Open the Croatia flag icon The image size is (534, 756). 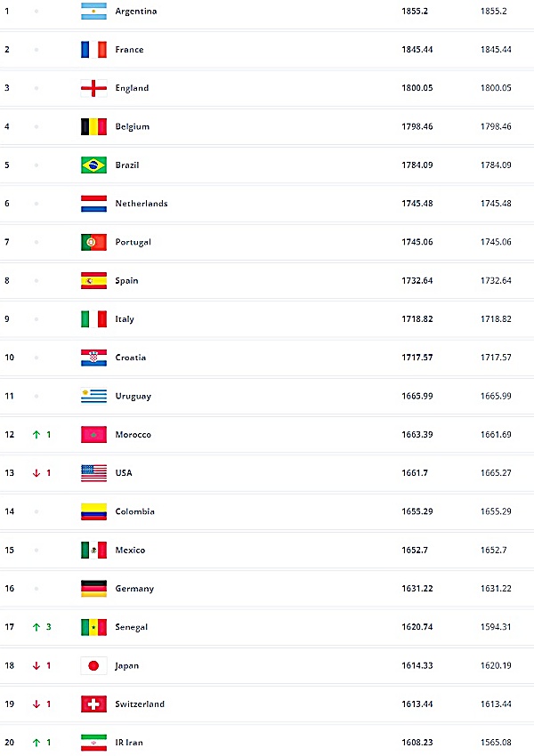point(93,358)
